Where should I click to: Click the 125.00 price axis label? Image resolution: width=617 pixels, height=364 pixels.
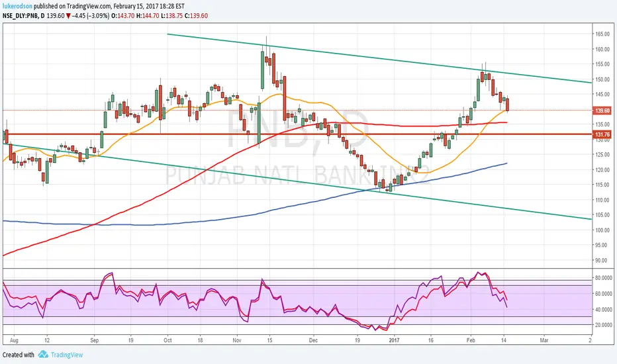point(602,155)
